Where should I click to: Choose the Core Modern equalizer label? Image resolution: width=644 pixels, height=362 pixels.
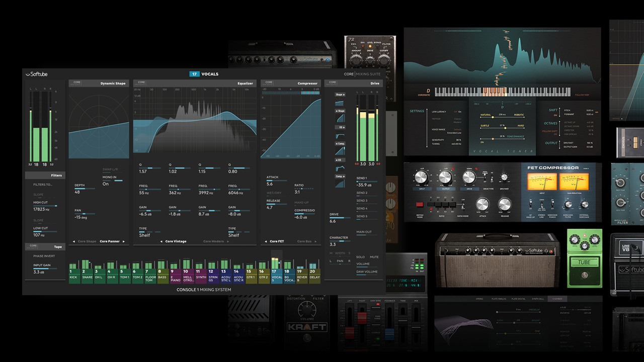coord(214,241)
